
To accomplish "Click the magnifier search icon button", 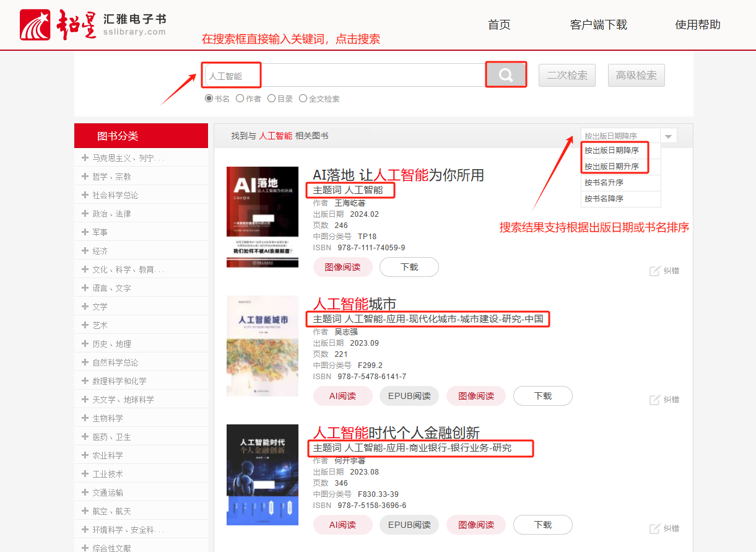I will 506,75.
